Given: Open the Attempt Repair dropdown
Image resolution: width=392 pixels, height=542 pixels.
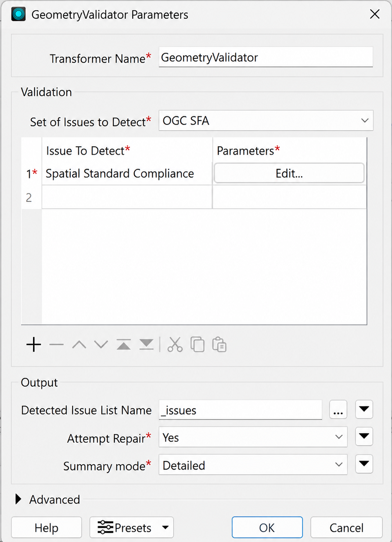Looking at the screenshot, I should (x=253, y=437).
